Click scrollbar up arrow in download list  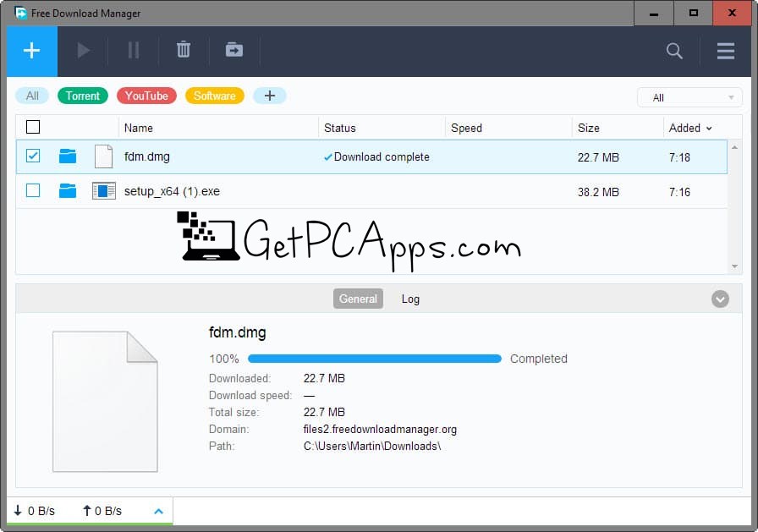[735, 147]
